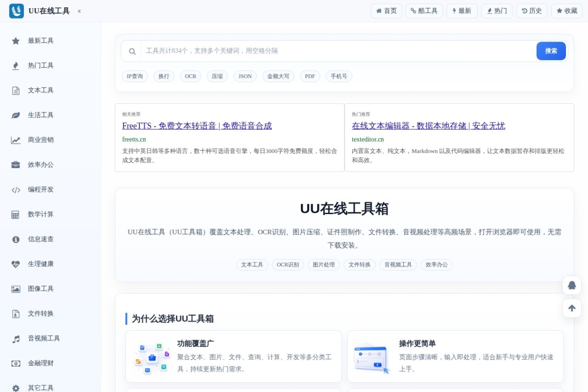The height and width of the screenshot is (392, 588).
Task: Click the document icon beside 文本工具
Action: (16, 91)
